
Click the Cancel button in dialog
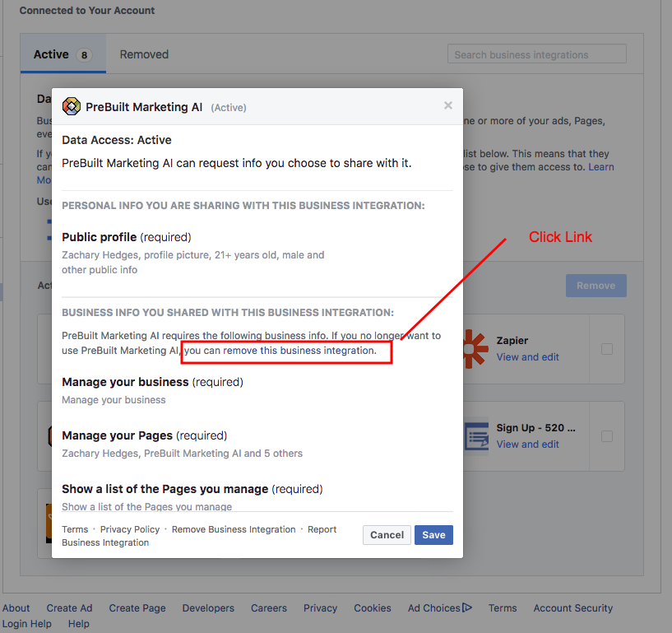click(x=387, y=535)
